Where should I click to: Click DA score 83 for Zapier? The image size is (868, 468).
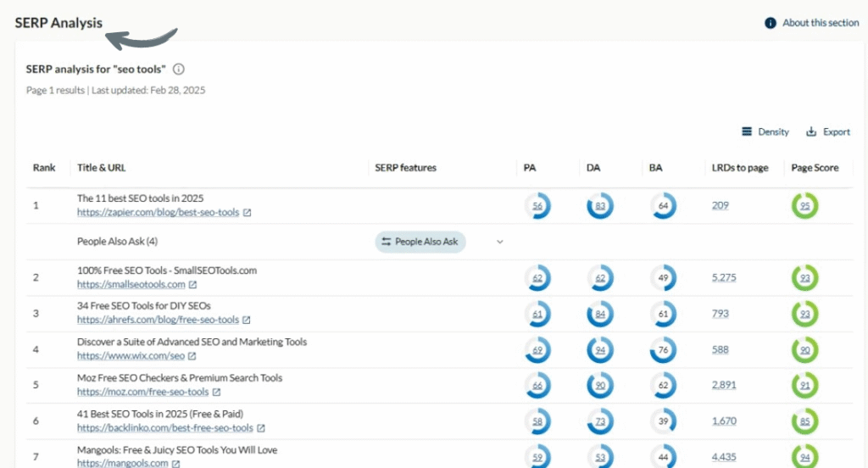coord(600,206)
